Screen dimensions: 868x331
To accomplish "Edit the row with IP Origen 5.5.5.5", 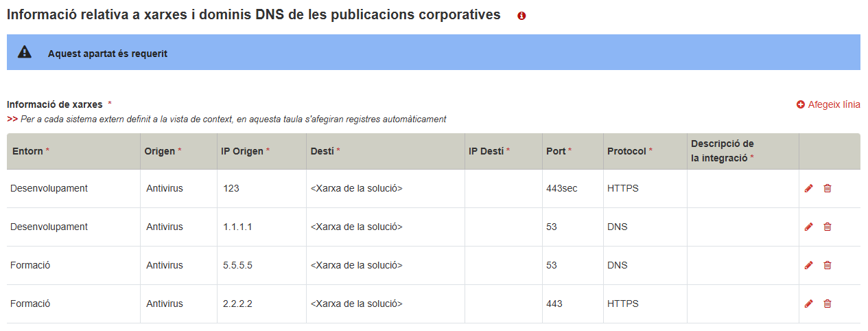I will [808, 265].
